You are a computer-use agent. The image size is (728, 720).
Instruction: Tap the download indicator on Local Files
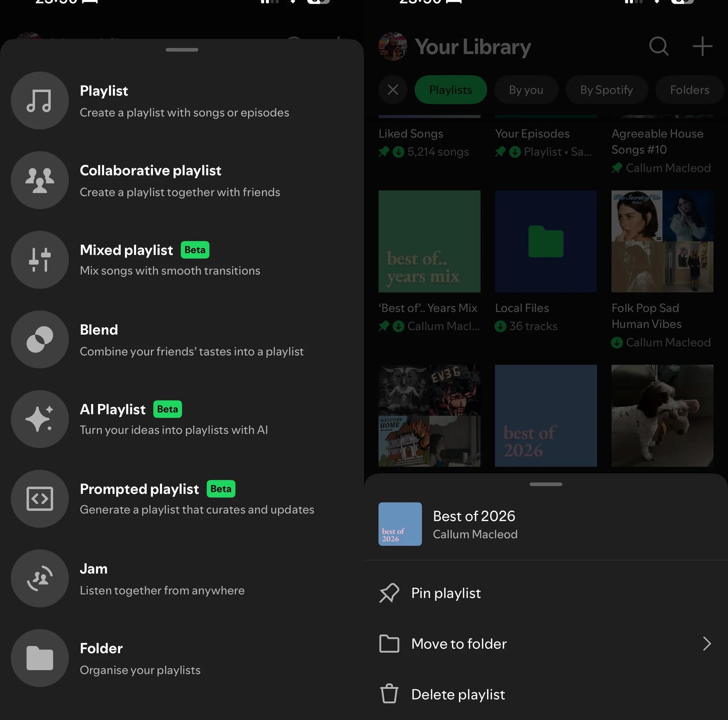(500, 326)
